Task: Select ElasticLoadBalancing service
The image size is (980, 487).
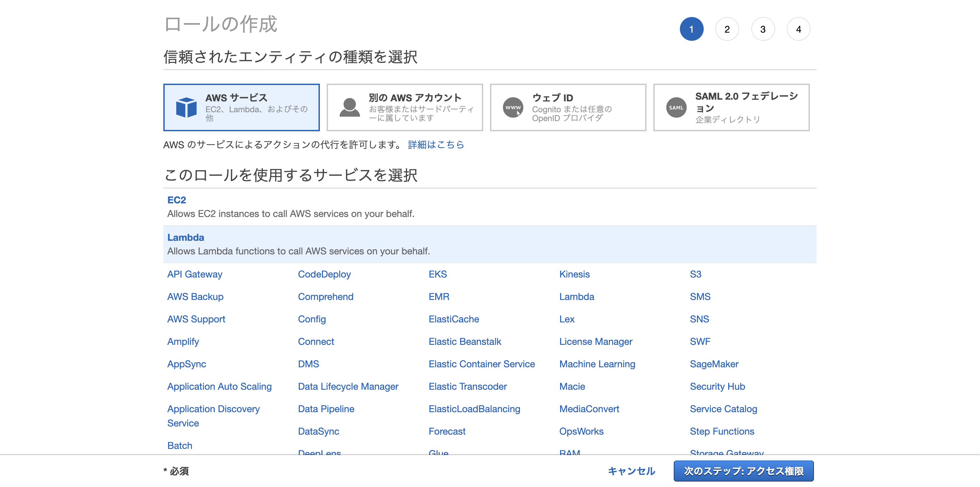Action: pos(474,409)
